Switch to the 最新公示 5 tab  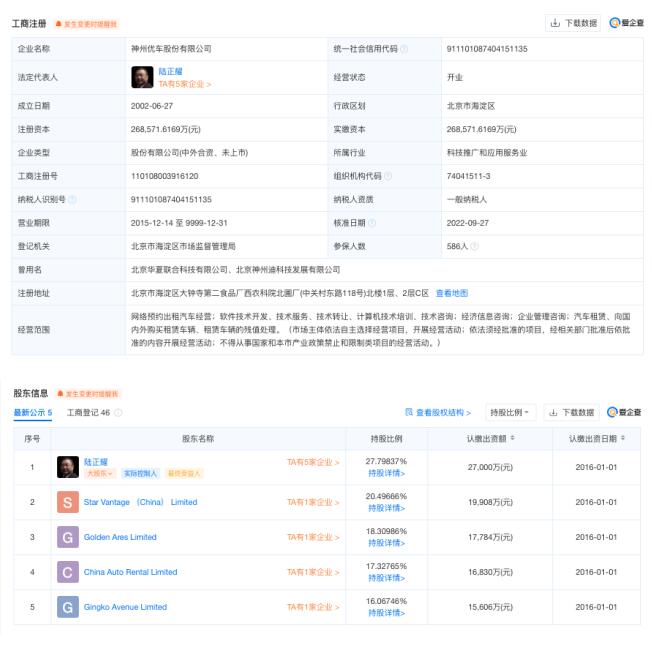click(x=32, y=412)
